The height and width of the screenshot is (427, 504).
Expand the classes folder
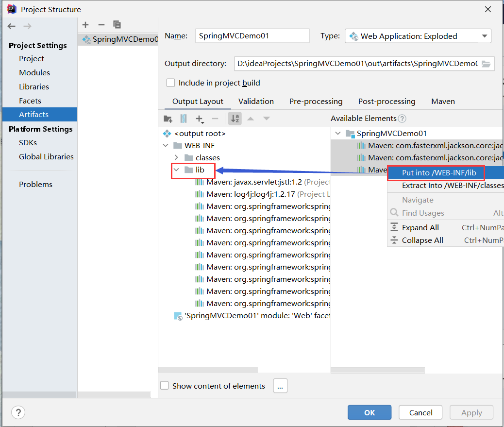click(x=176, y=157)
